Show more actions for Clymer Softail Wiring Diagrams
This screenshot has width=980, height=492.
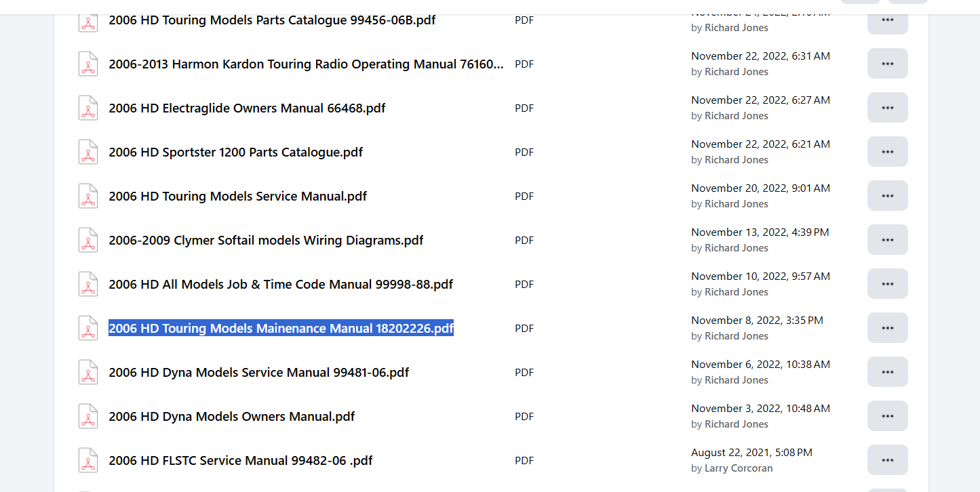tap(887, 240)
